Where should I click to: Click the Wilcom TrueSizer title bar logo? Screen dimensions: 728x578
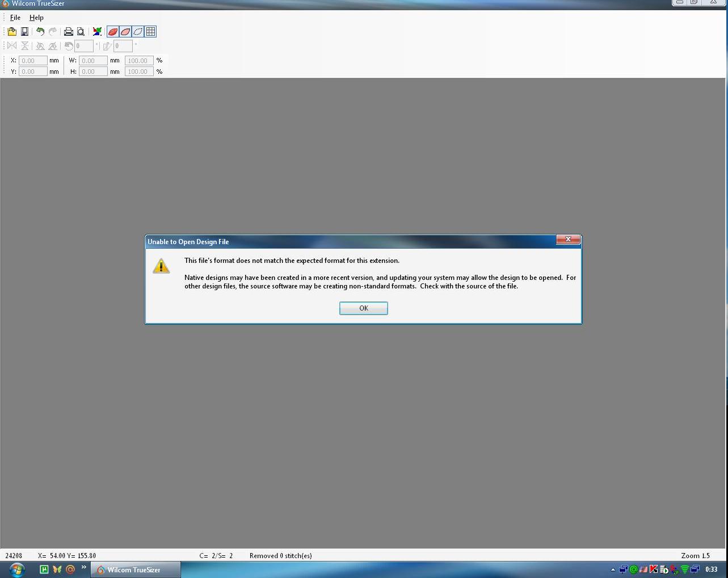pyautogui.click(x=6, y=3)
